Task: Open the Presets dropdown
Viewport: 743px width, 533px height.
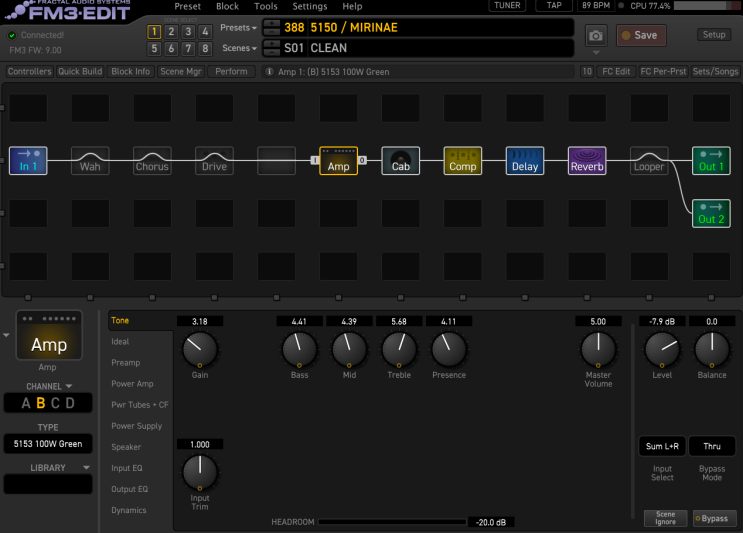Action: (x=238, y=28)
